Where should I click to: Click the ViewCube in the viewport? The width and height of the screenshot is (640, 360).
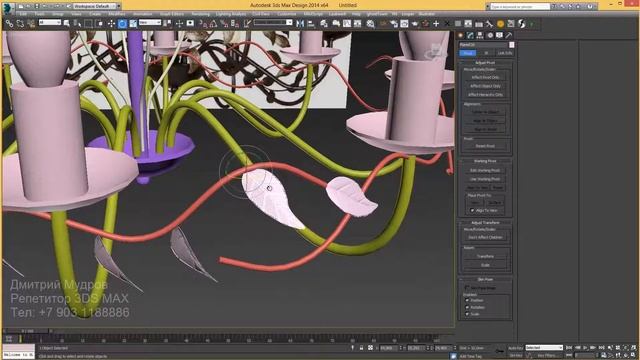coord(436,52)
